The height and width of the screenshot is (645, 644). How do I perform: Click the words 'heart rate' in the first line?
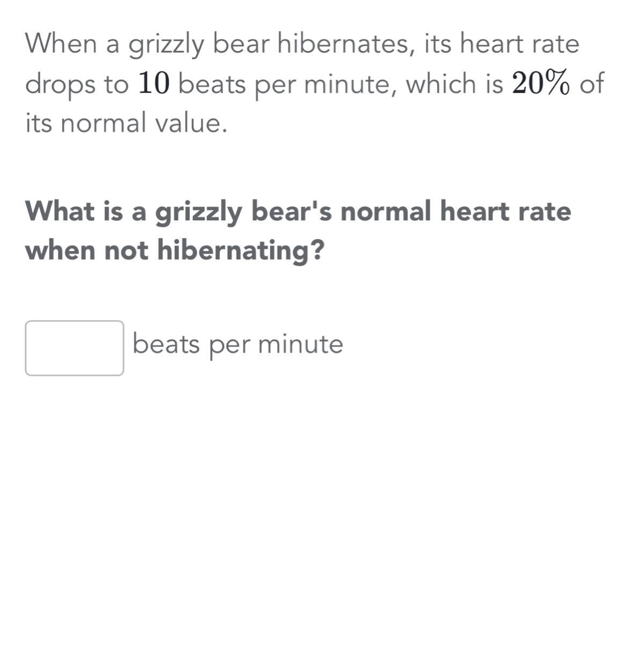click(520, 44)
